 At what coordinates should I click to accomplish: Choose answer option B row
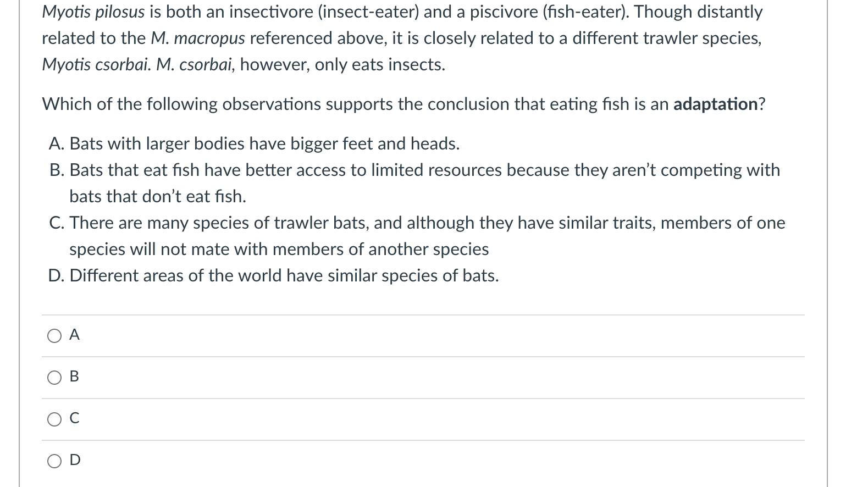coord(385,377)
